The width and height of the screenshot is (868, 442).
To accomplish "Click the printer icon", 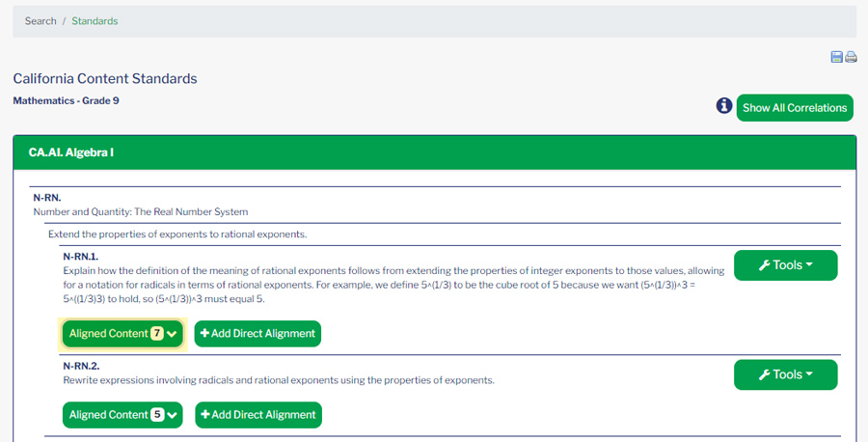I will [851, 57].
